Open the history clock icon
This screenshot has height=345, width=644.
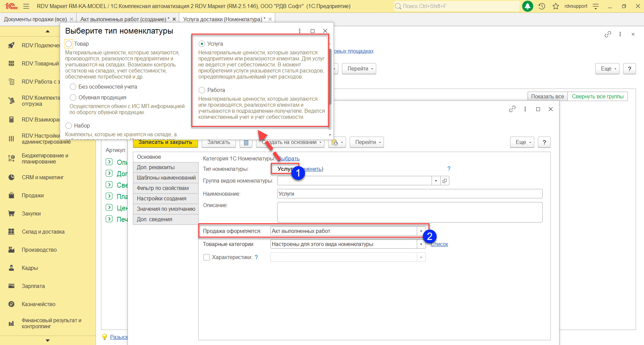(542, 6)
